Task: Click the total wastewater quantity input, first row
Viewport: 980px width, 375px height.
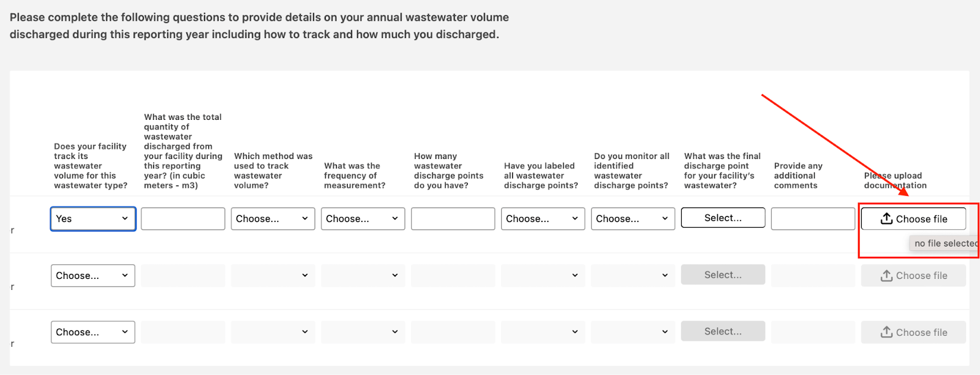Action: click(x=183, y=219)
